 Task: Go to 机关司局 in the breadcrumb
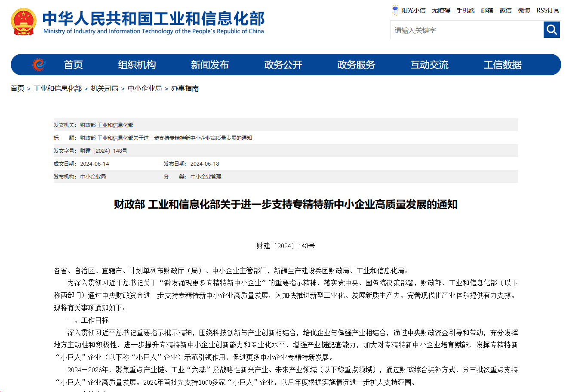coord(104,88)
